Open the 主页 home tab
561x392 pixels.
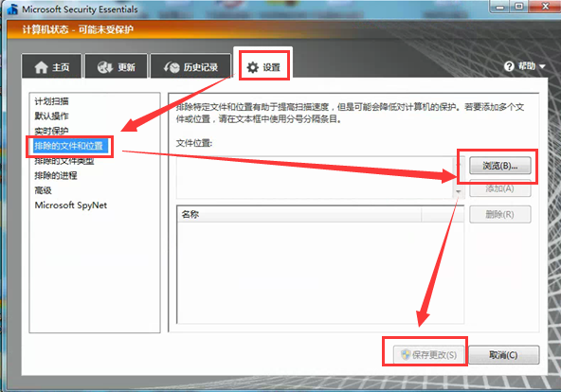click(x=52, y=66)
